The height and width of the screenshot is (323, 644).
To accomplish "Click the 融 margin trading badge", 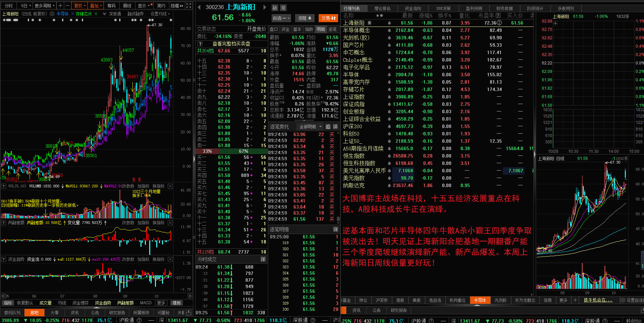I will point(275,8).
